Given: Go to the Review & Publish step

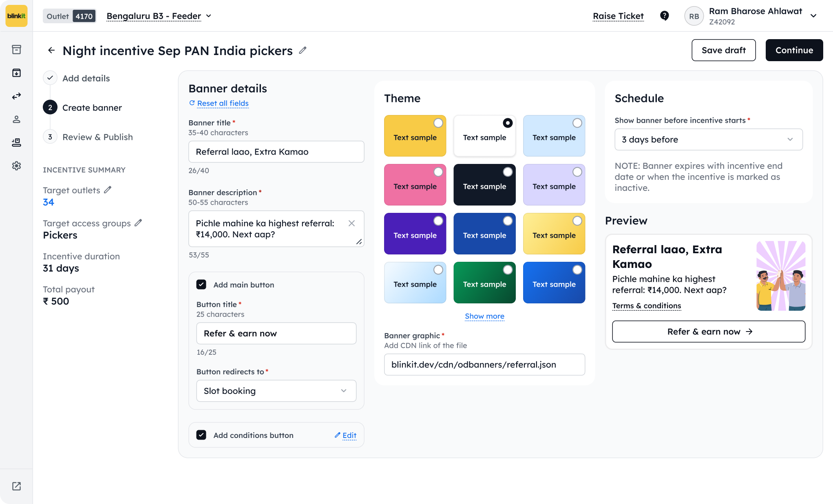Looking at the screenshot, I should pyautogui.click(x=88, y=137).
